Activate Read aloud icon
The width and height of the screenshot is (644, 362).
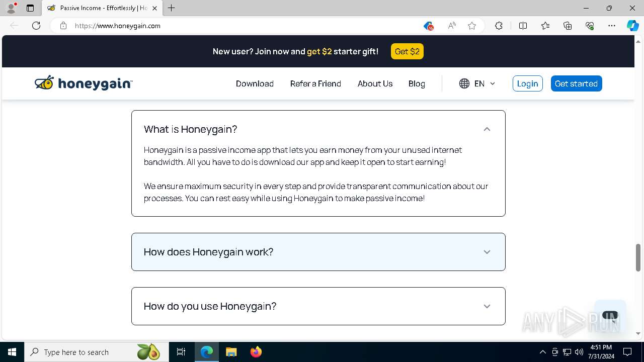(452, 26)
